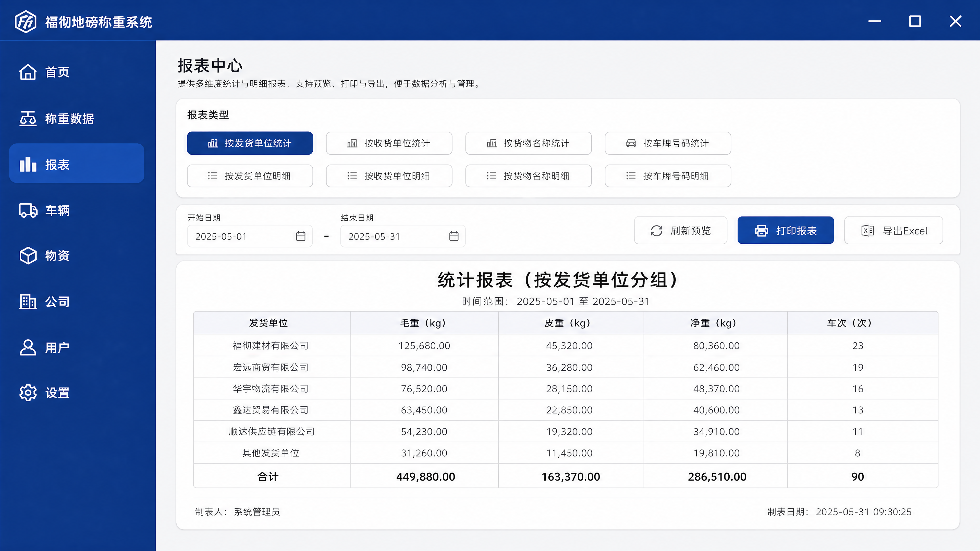The width and height of the screenshot is (980, 551).
Task: Open the end date calendar picker
Action: pos(454,236)
